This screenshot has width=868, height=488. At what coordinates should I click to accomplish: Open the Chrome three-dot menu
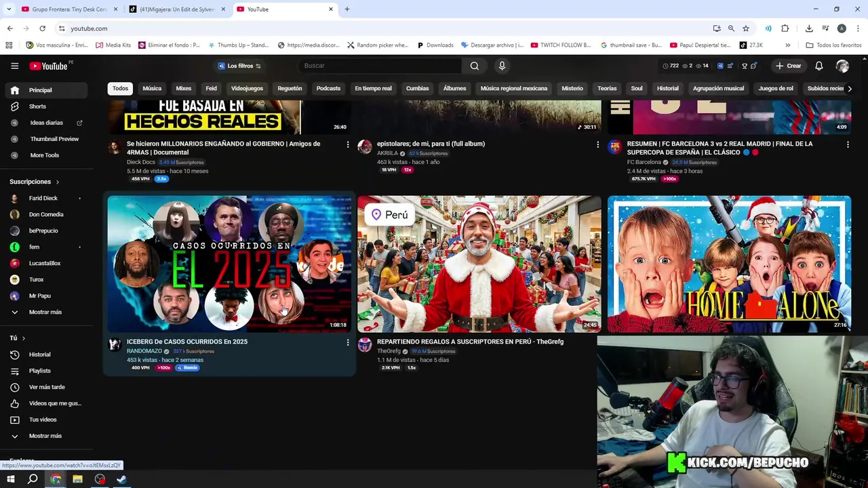(x=858, y=28)
